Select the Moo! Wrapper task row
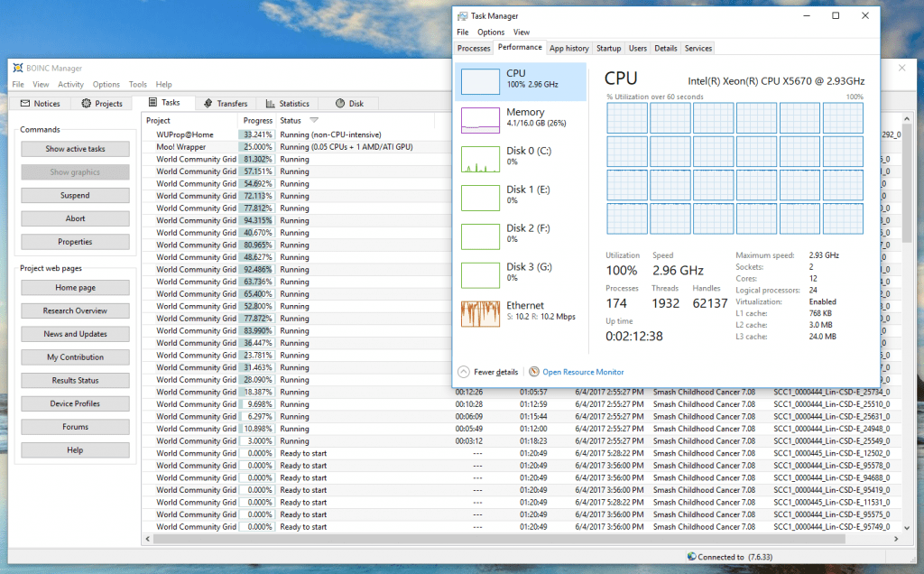Viewport: 924px width, 574px height. tap(180, 146)
